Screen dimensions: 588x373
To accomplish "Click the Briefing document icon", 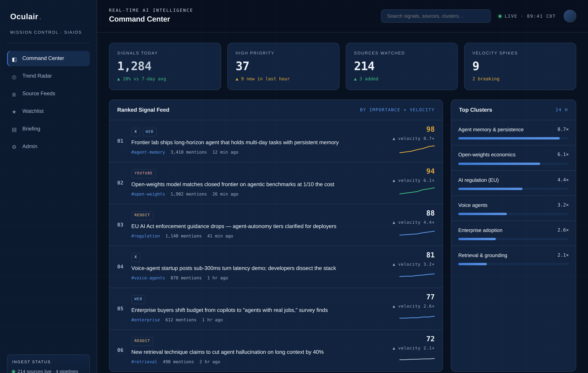I will (x=14, y=130).
